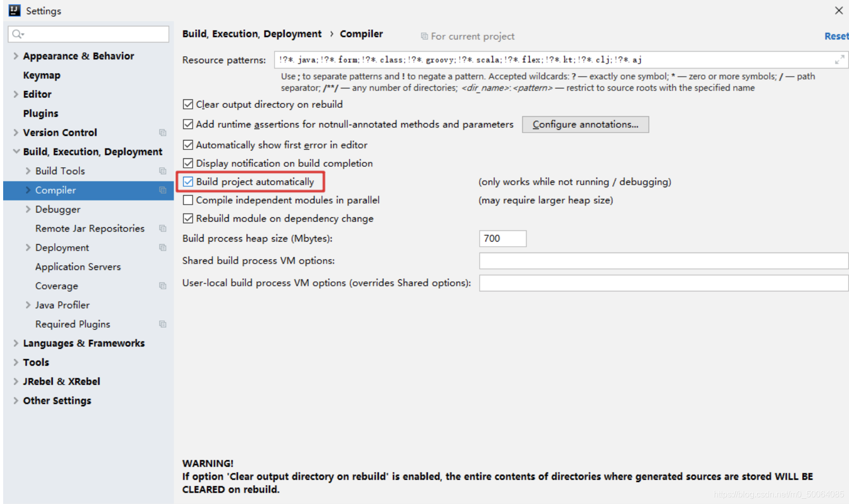This screenshot has width=849, height=504.
Task: Click the icon beside For current project
Action: [x=424, y=36]
